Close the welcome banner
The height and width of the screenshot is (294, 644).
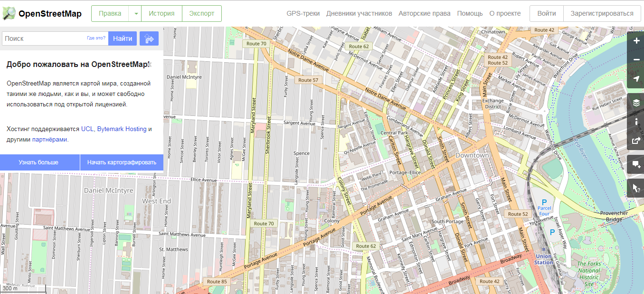(150, 64)
